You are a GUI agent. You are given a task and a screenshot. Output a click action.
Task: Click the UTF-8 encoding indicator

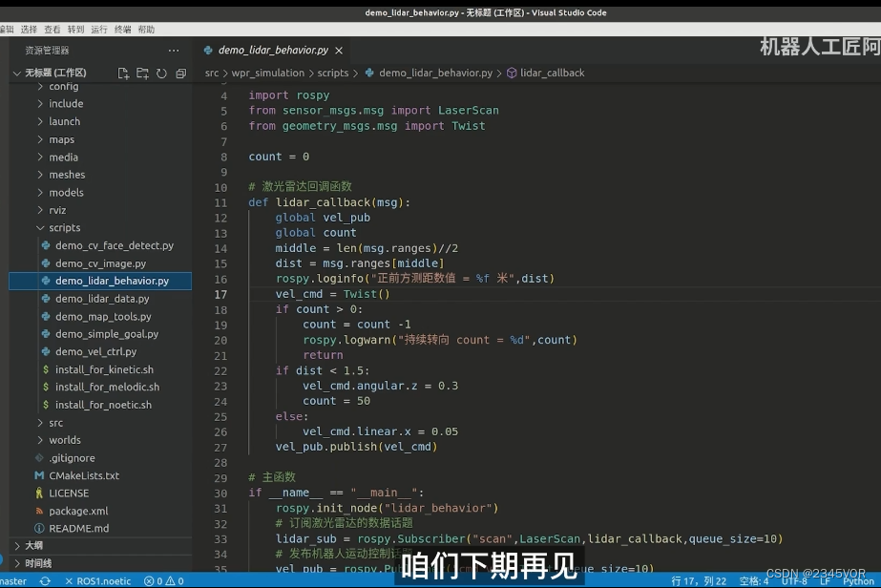coord(794,580)
